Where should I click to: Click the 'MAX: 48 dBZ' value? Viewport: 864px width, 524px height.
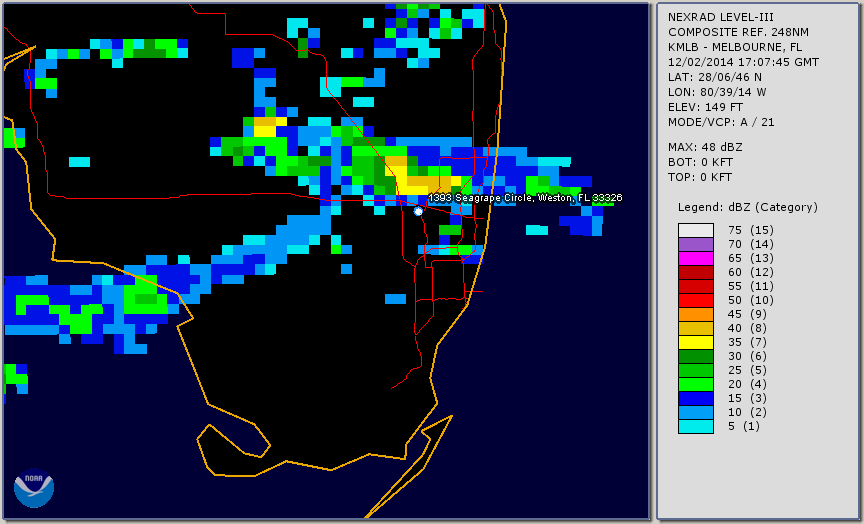[x=705, y=147]
